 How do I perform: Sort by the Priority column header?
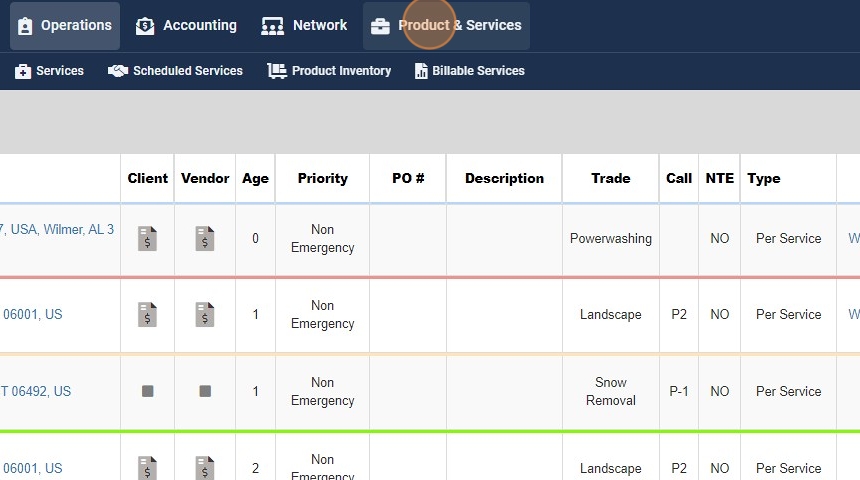click(x=322, y=178)
